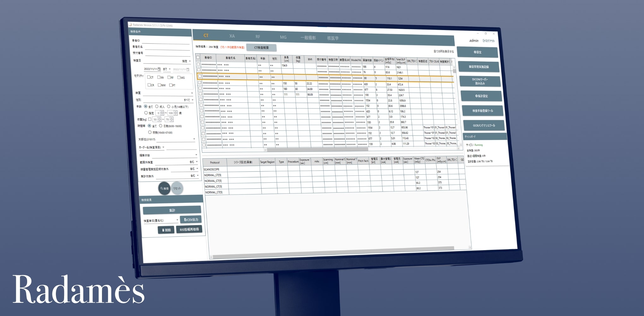
Task: Check the CT modality checkbox
Action: point(149,77)
